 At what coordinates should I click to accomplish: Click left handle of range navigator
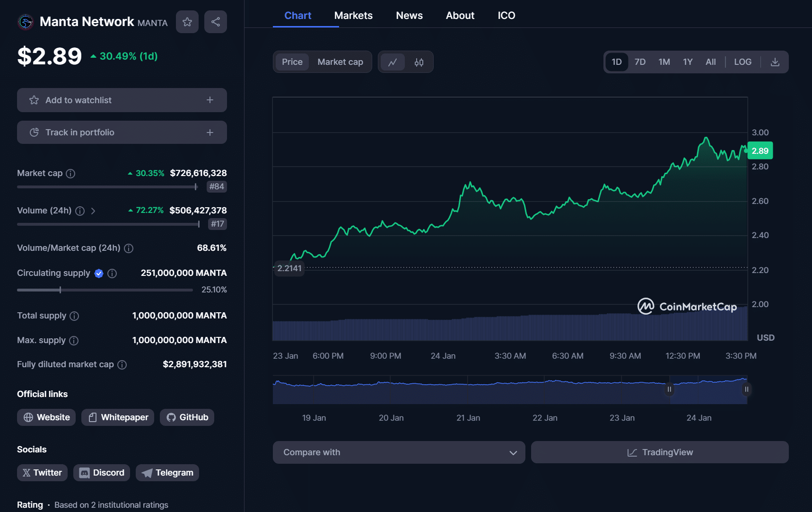coord(669,389)
